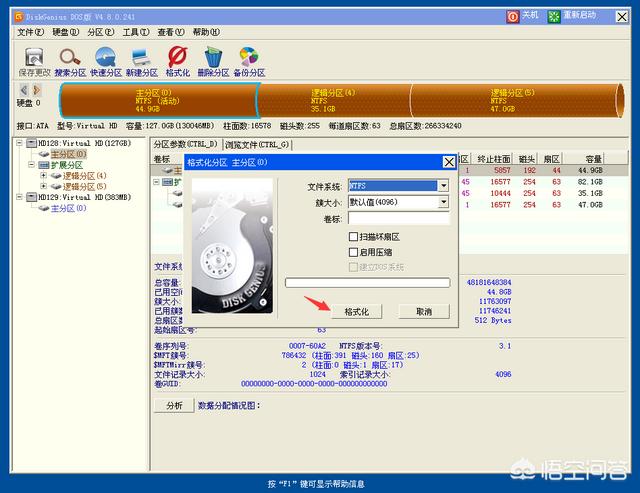Collapse the Extended Partition (扩展分区) tree node
The image size is (640, 493).
tap(31, 164)
